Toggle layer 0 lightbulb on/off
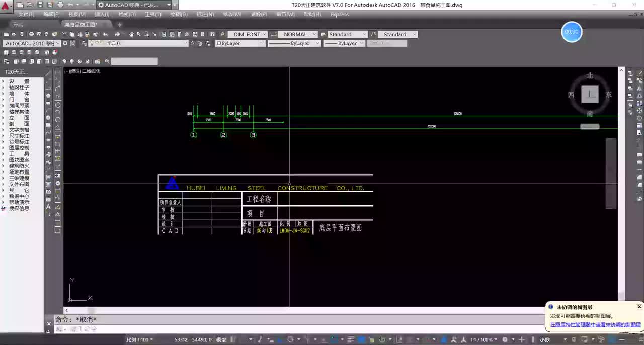Screen dimensions: 644x345 pos(93,43)
